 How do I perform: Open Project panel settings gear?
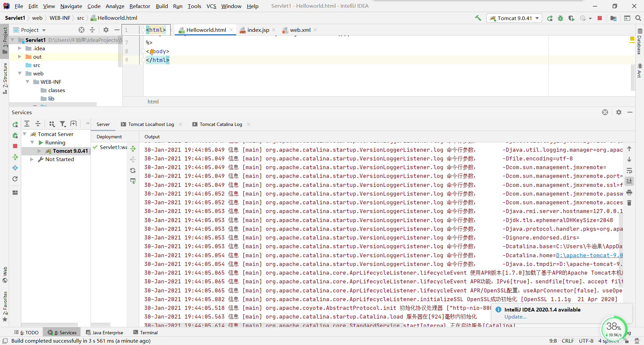[x=106, y=30]
